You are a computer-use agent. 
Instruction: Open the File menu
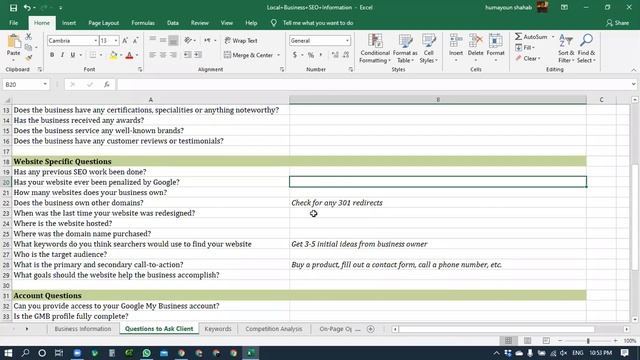(x=13, y=23)
